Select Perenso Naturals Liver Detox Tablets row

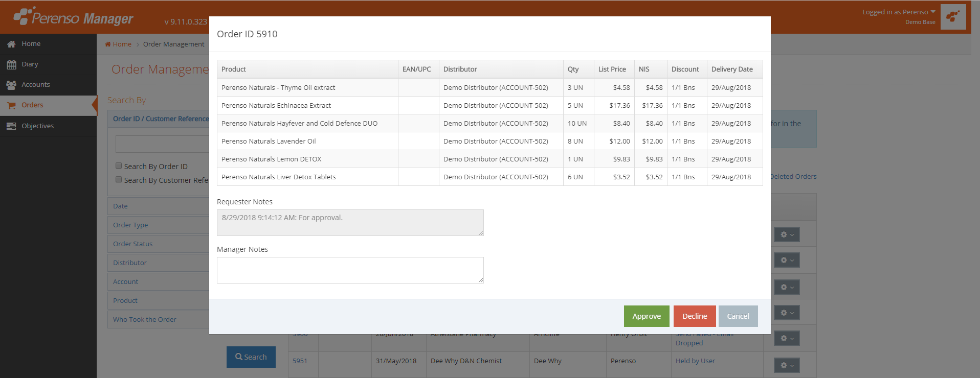(x=489, y=177)
